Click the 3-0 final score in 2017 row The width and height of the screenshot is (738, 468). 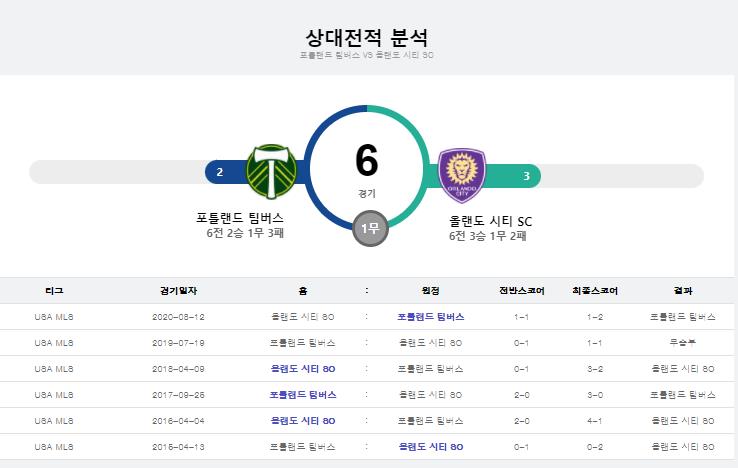(595, 395)
